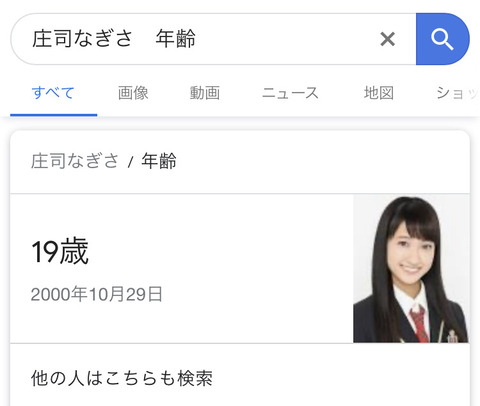Go to the ニュース tab
480x406 pixels.
pos(290,93)
